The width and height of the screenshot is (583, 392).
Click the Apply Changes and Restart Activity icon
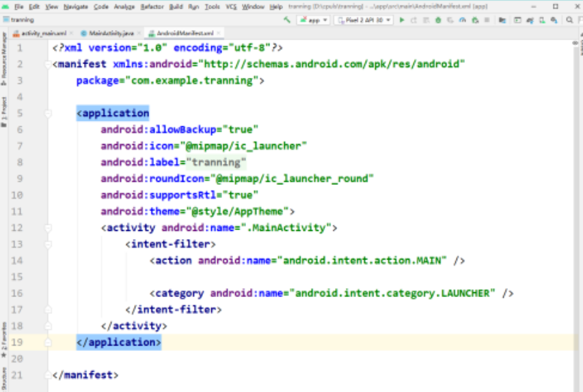[x=413, y=20]
